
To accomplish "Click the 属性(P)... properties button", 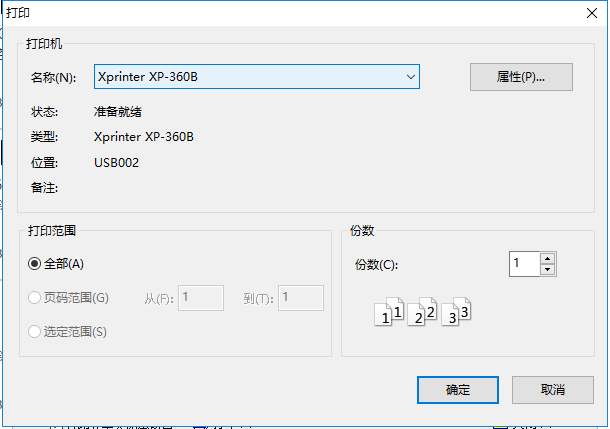I will tap(521, 77).
